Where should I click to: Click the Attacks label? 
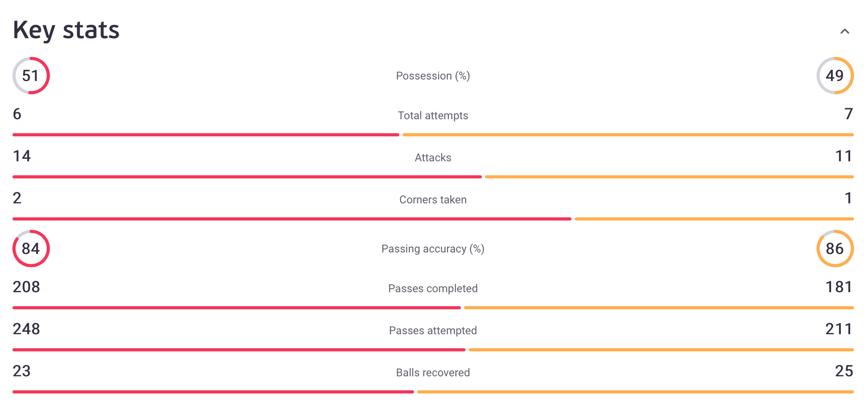pyautogui.click(x=433, y=158)
